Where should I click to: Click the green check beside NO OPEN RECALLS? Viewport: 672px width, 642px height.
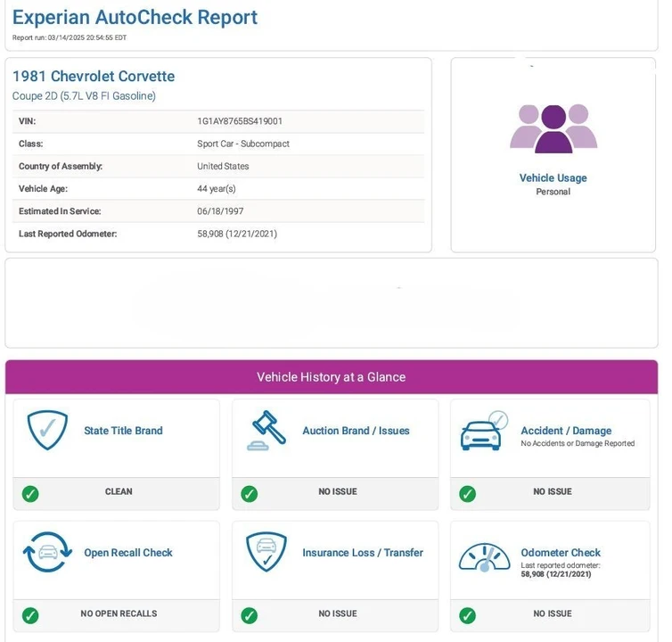30,615
